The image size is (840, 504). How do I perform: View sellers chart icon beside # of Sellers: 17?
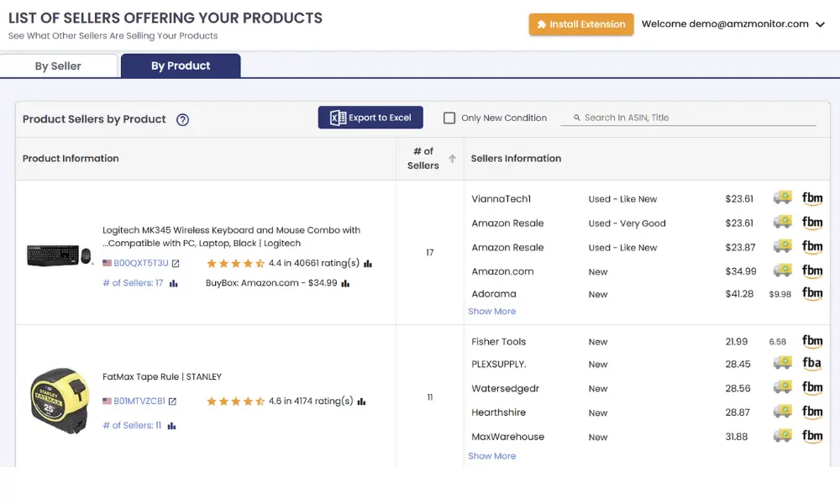[x=174, y=283]
